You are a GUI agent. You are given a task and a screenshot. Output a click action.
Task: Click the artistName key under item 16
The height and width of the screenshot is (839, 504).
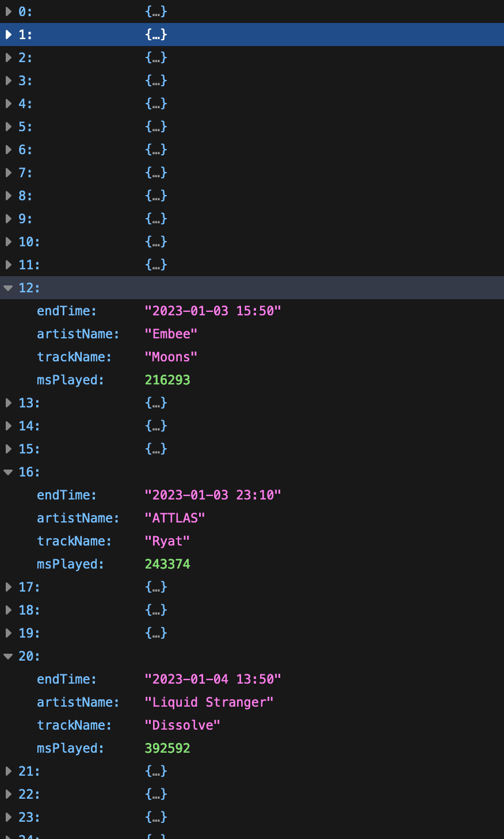click(x=78, y=518)
